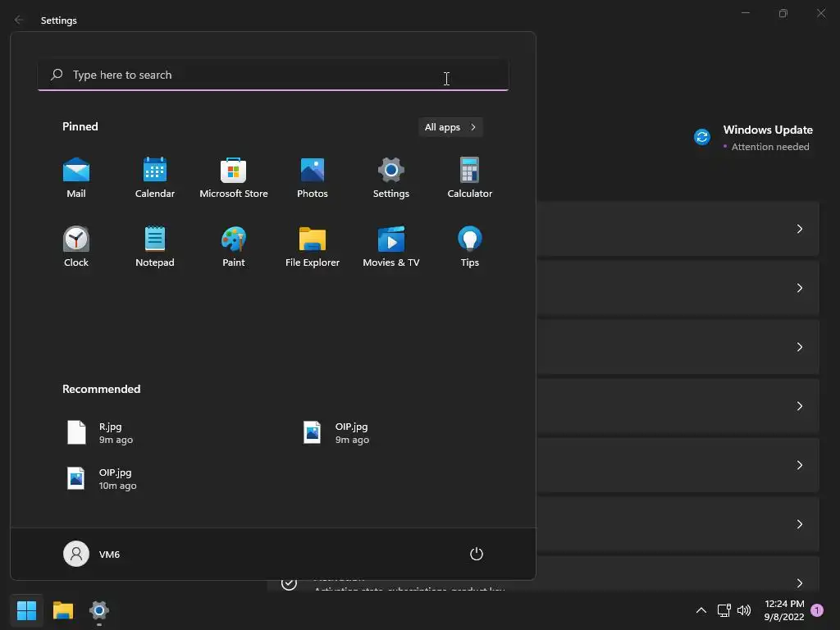840x630 pixels.
Task: Open the clock showing 12:24 PM
Action: [x=784, y=610]
